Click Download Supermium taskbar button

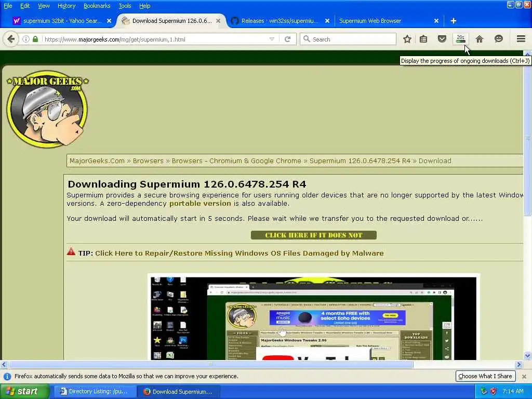179,392
